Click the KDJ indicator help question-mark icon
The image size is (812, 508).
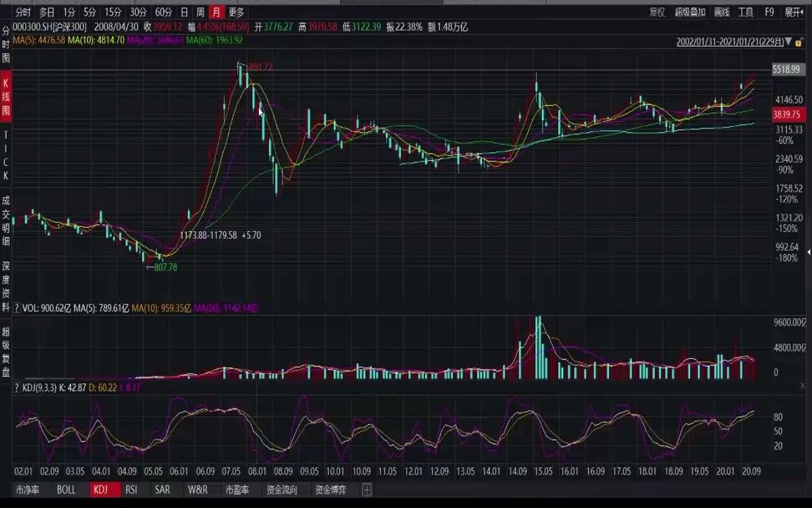[16, 388]
